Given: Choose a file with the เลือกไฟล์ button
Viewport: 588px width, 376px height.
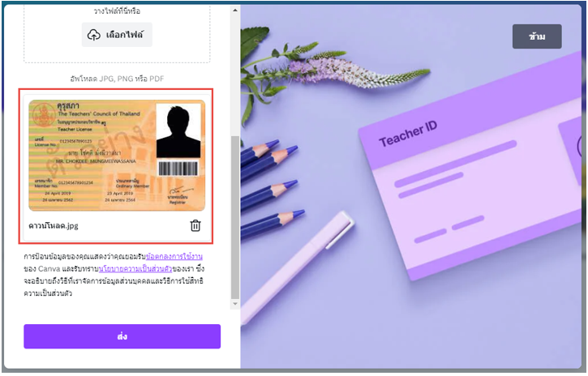Looking at the screenshot, I should 117,35.
